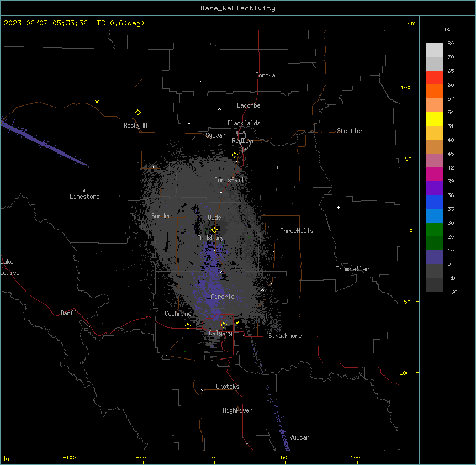The height and width of the screenshot is (465, 476).
Task: Click the RedDeer city label
Action: tap(243, 141)
